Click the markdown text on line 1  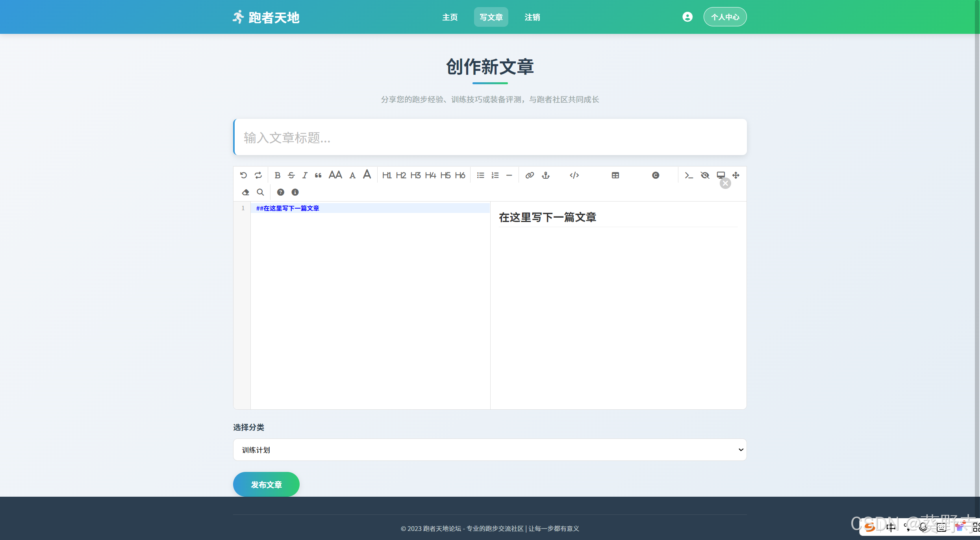click(287, 208)
